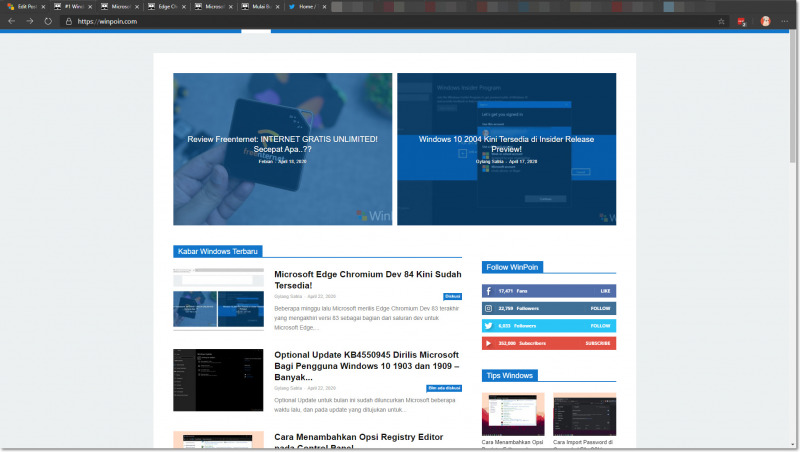Screen dimensions: 800x452
Task: Close the Edit Post tab
Action: point(43,7)
